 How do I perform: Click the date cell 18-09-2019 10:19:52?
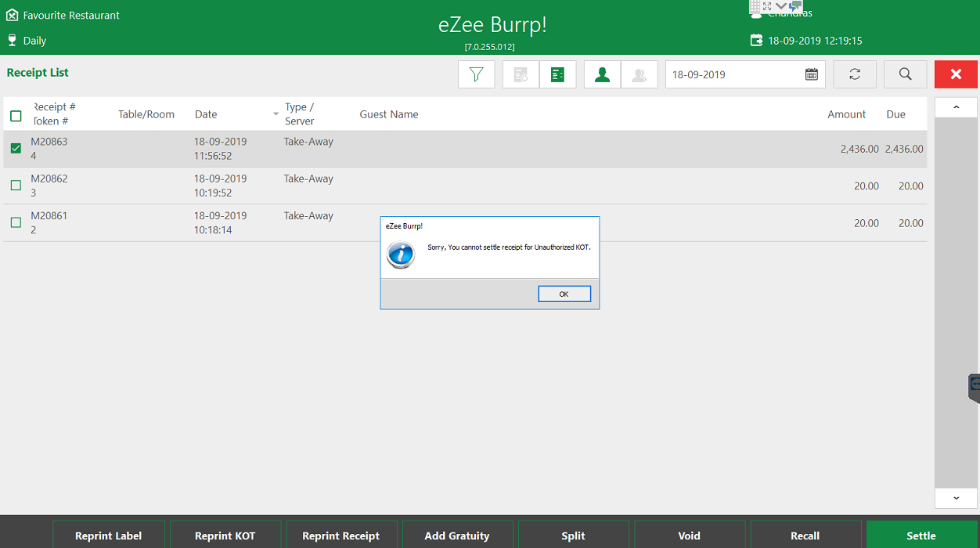point(221,186)
